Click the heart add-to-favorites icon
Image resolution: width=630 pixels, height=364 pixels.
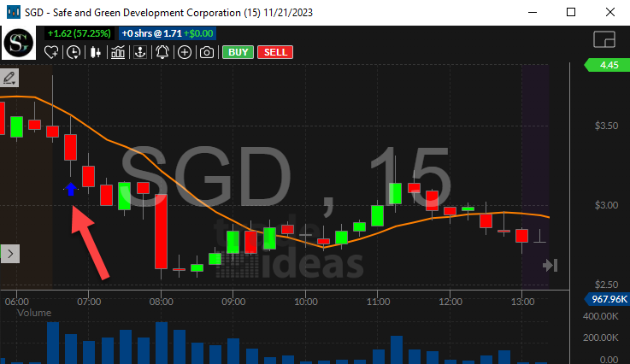(x=51, y=52)
